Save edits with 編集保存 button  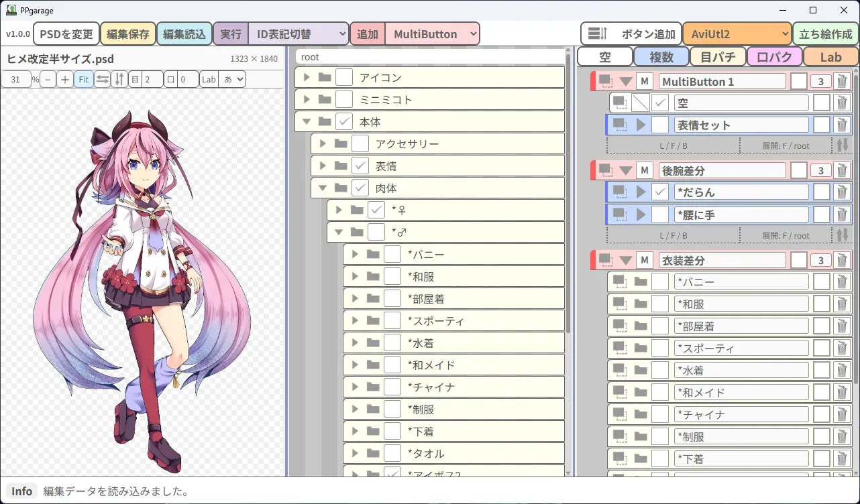[128, 34]
